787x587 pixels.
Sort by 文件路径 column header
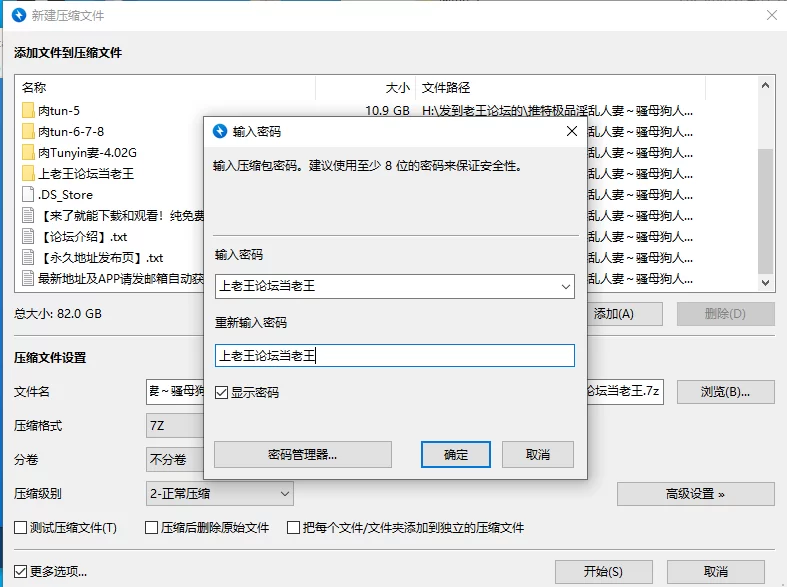tap(560, 88)
